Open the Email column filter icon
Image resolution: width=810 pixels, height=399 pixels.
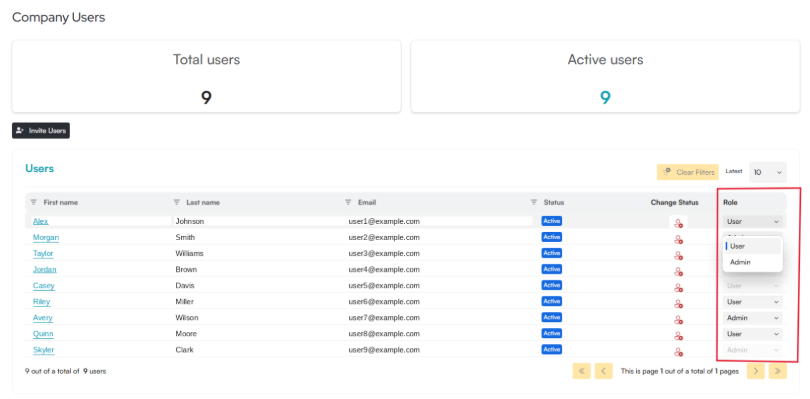348,202
